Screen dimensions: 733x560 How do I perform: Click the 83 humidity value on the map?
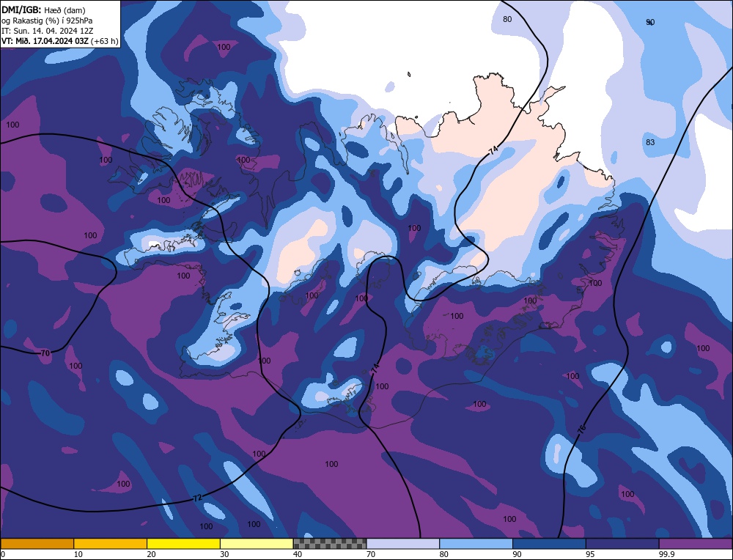[x=650, y=142]
